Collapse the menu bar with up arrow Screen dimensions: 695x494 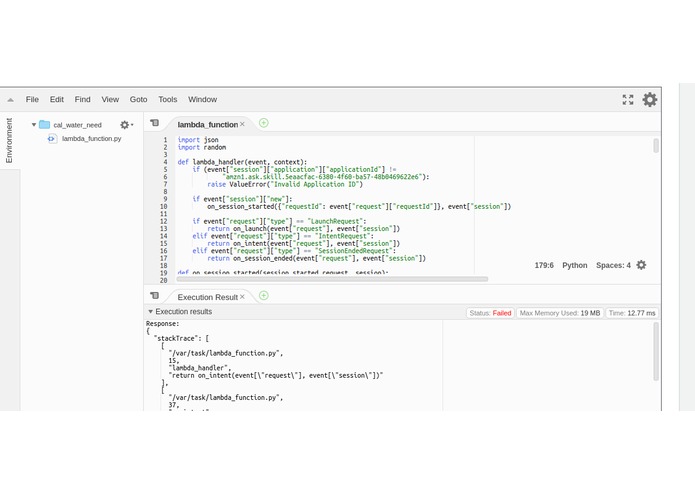pos(10,100)
